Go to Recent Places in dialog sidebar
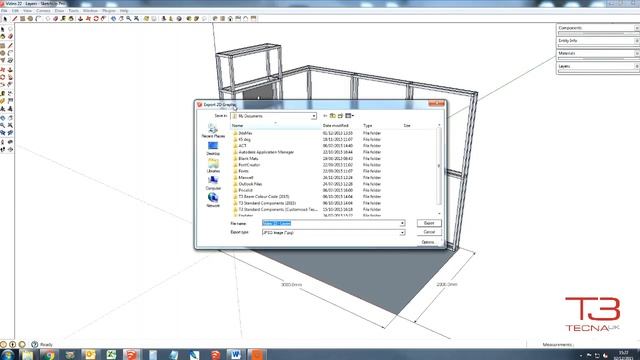Screen dimensions: 640x360 213,131
